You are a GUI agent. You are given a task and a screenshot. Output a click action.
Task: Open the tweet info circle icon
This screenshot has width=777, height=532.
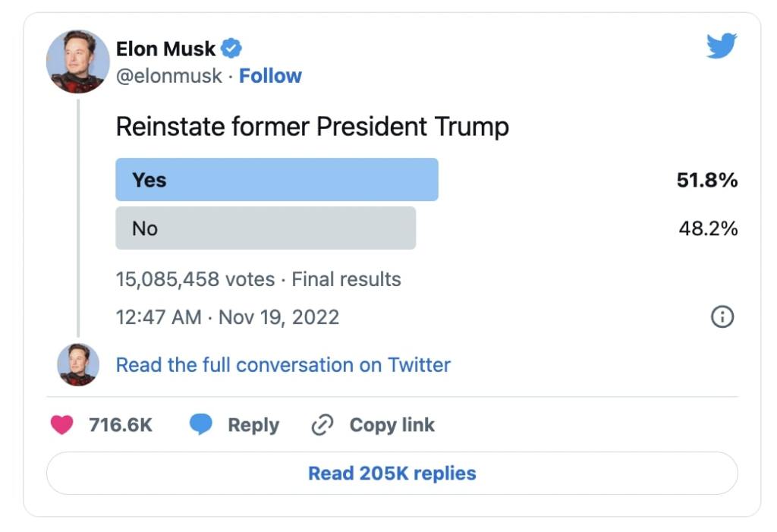[722, 316]
